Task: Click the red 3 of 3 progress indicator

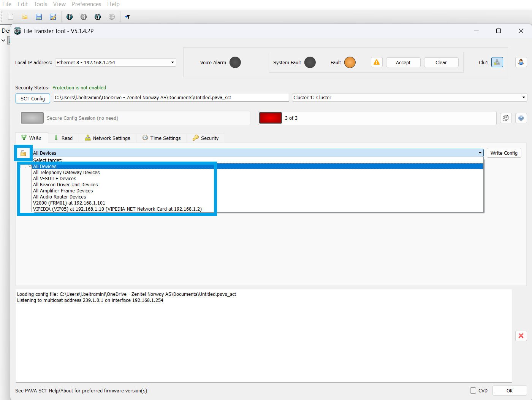Action: (x=270, y=118)
